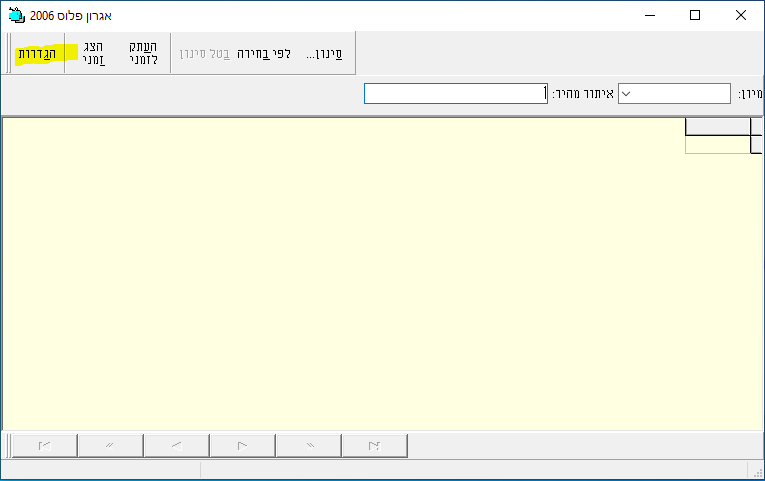Maximize the אגרון פלוס window
This screenshot has height=481, width=765.
[x=695, y=15]
